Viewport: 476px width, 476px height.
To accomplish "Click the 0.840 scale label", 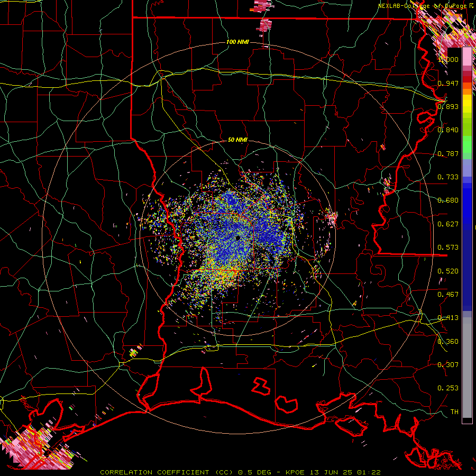I will pos(448,130).
